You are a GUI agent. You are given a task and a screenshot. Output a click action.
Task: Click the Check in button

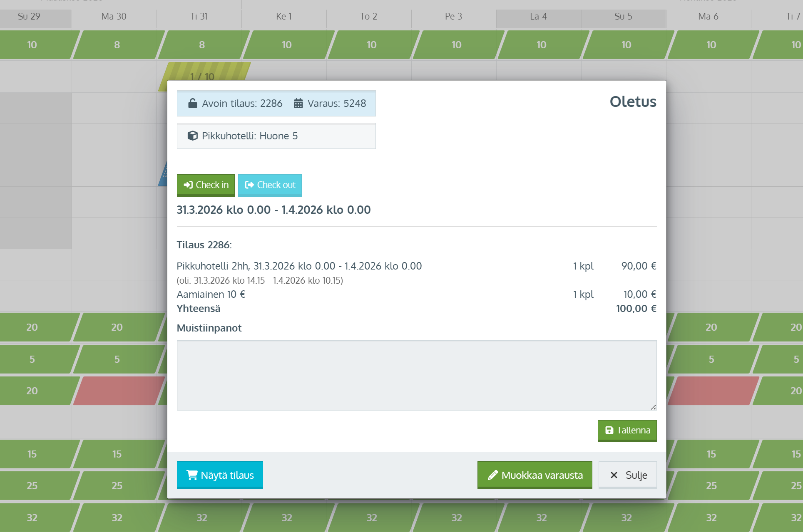[206, 185]
